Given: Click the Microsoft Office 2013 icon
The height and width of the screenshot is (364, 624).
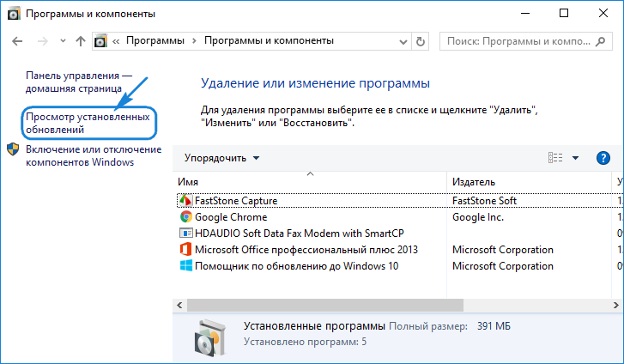Looking at the screenshot, I should click(185, 250).
